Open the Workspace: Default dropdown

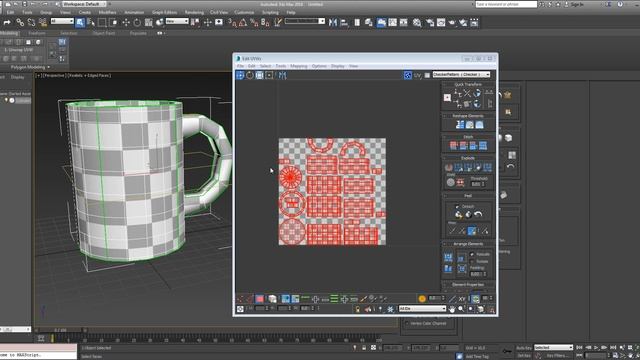pyautogui.click(x=84, y=4)
